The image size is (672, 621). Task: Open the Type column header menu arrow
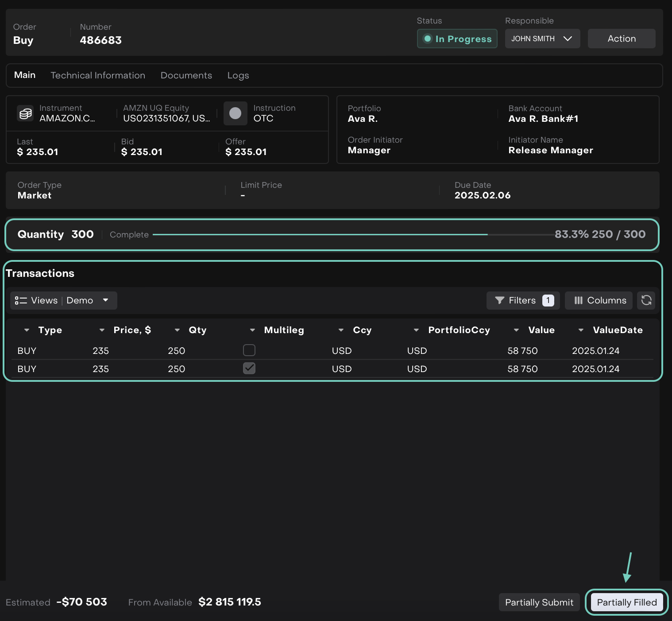tap(27, 330)
